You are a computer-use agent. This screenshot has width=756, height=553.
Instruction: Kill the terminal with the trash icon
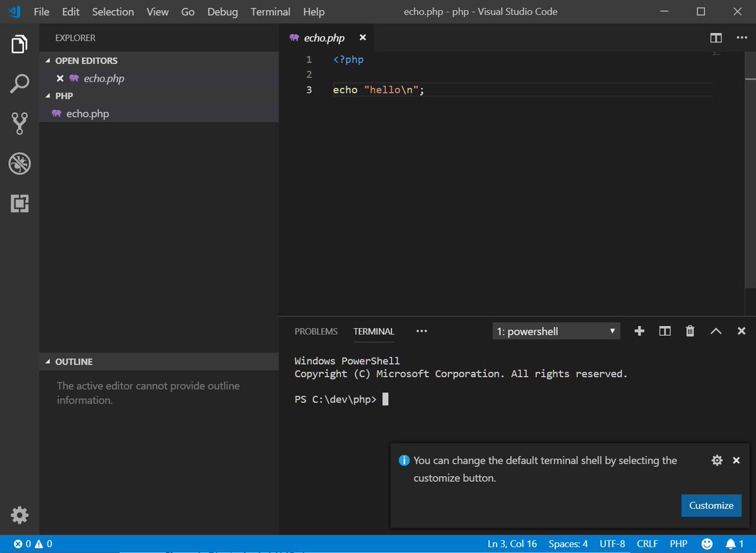coord(689,330)
